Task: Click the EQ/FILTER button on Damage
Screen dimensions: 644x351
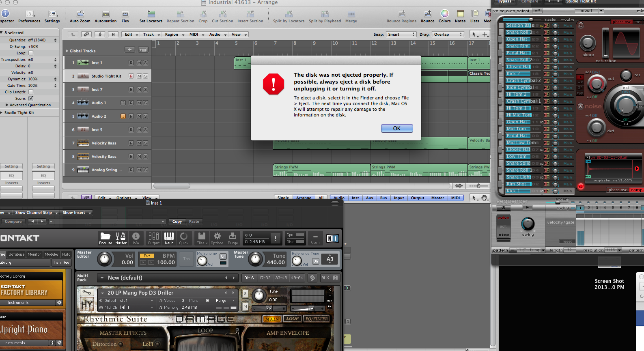Action: pyautogui.click(x=317, y=319)
